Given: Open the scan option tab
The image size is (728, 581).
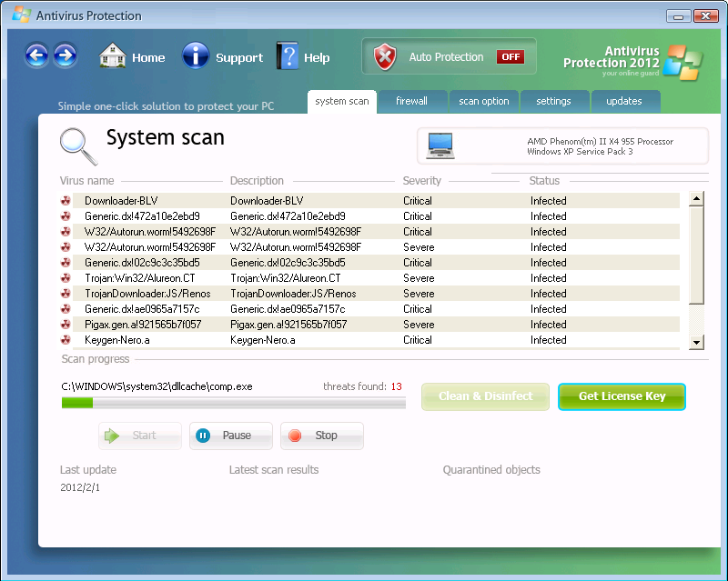Looking at the screenshot, I should (x=483, y=101).
